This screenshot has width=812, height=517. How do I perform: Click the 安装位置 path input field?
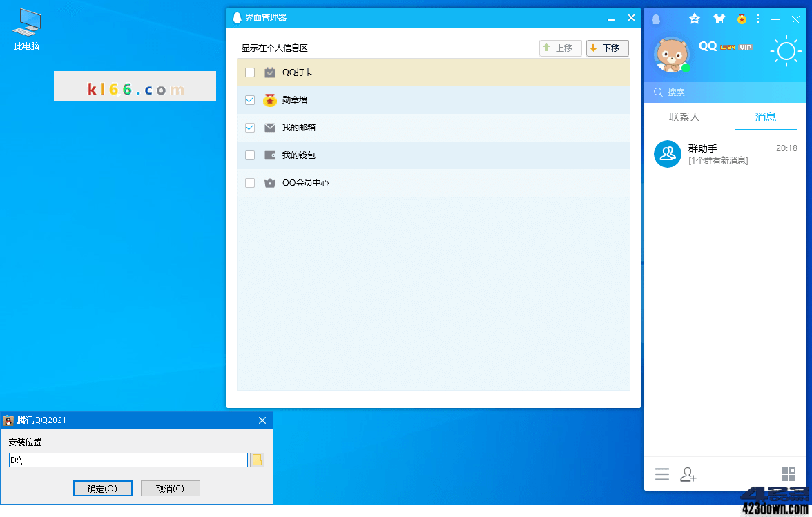point(128,460)
